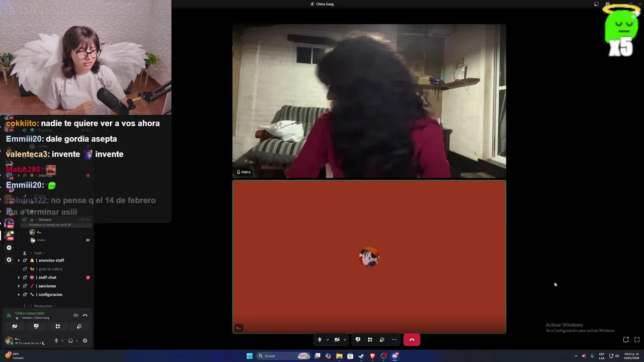Click the taskbar 'Buscar' search box
Screen dimensions: 644x362
click(284, 356)
